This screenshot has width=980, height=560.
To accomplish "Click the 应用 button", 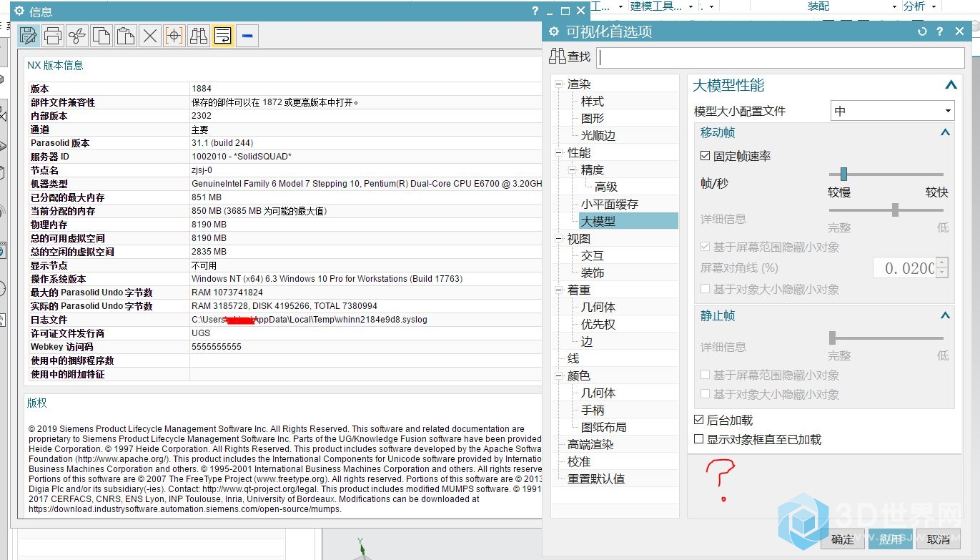I will pyautogui.click(x=891, y=540).
